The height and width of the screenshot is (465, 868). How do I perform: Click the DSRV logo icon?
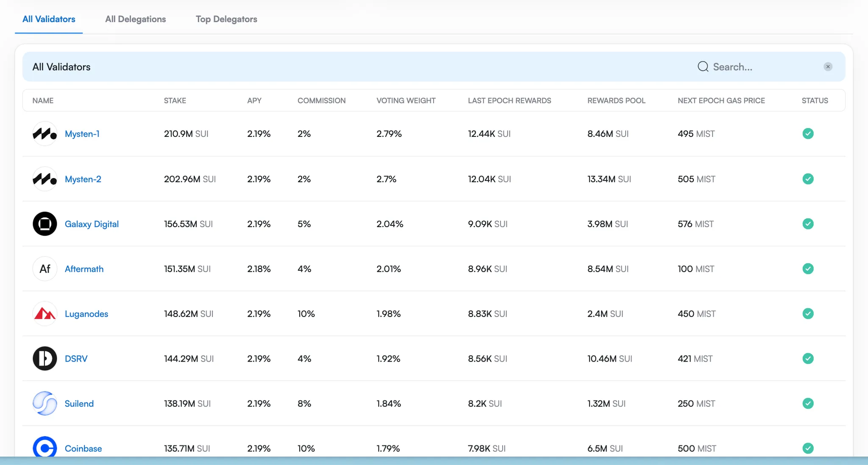(45, 359)
